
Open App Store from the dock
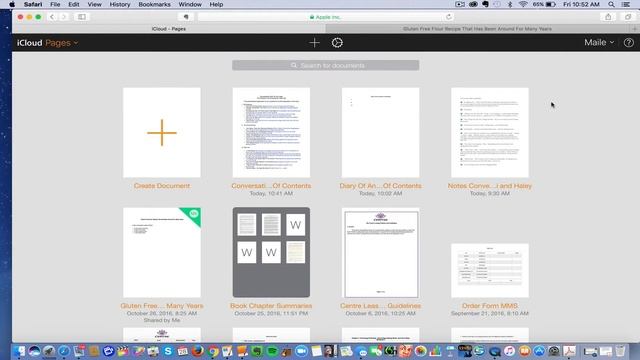point(539,351)
